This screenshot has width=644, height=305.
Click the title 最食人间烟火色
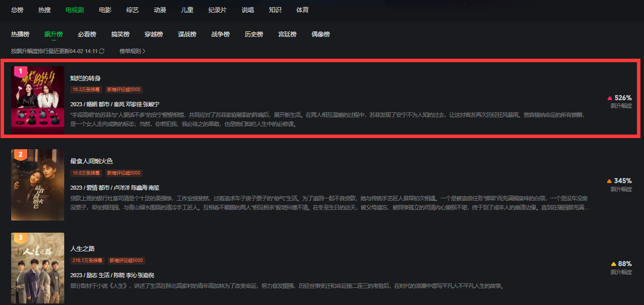[x=92, y=161]
